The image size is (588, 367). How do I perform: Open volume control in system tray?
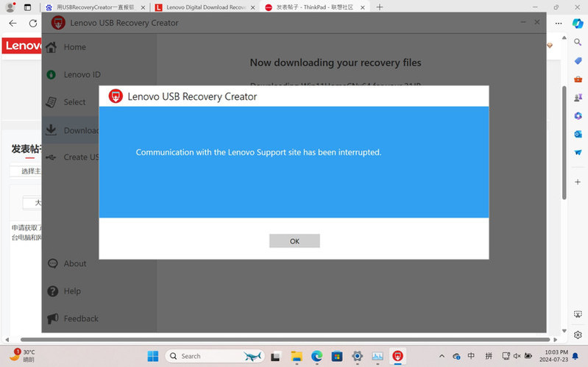click(517, 356)
